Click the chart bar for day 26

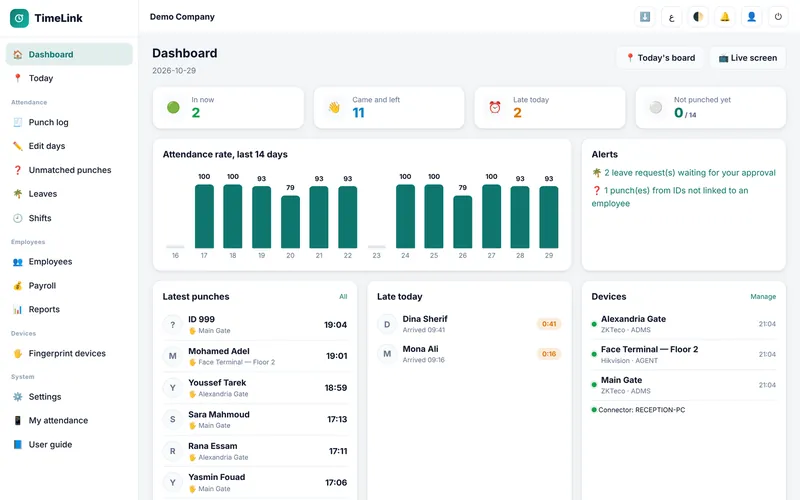point(463,221)
